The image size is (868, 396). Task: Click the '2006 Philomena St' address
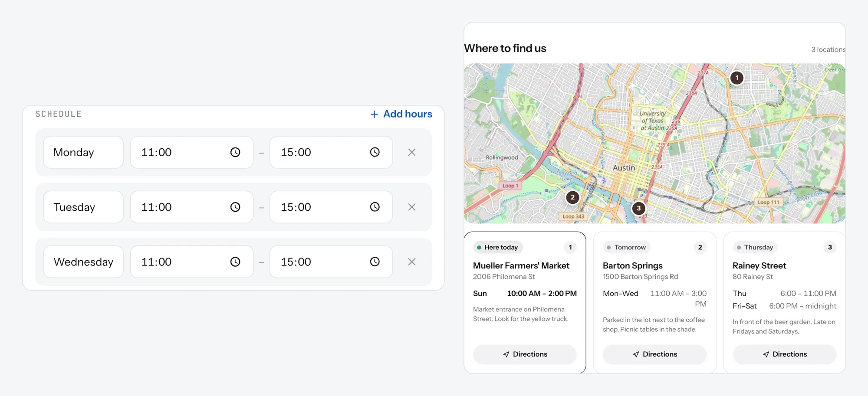point(504,277)
